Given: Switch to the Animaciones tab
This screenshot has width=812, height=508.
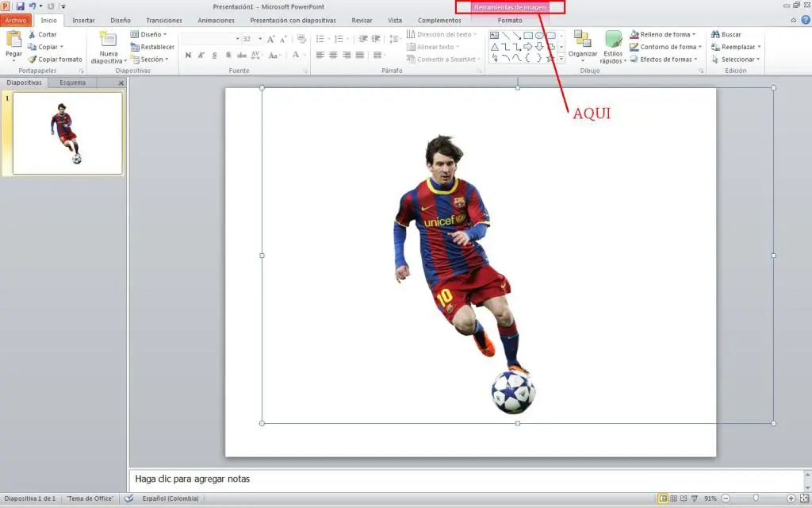Looking at the screenshot, I should click(216, 20).
